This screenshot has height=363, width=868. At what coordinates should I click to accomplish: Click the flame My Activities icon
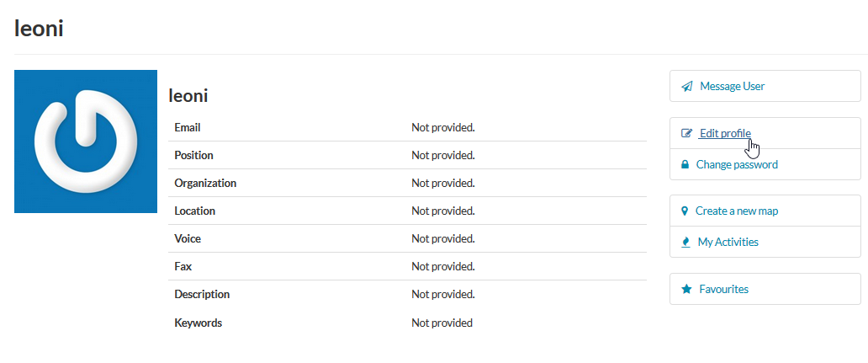tap(685, 243)
